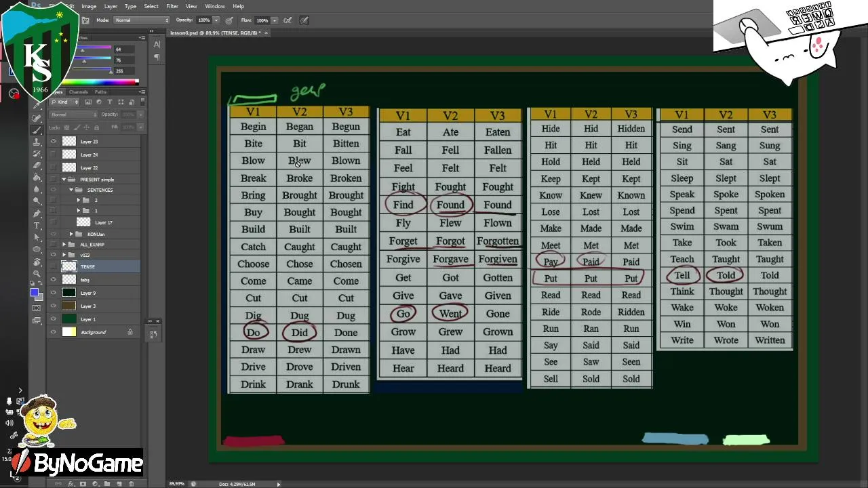
Task: Hide the v123 group
Action: point(54,256)
